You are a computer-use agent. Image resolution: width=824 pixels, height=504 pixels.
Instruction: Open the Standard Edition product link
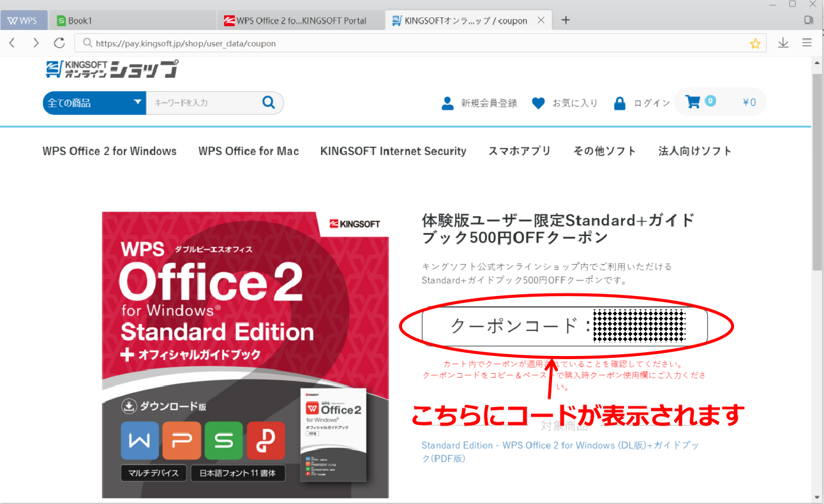point(560,452)
